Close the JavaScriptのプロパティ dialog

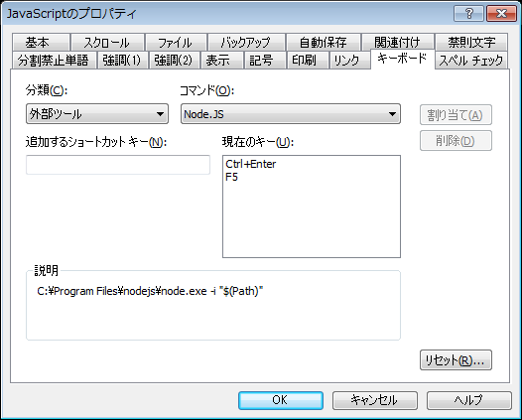(501, 14)
